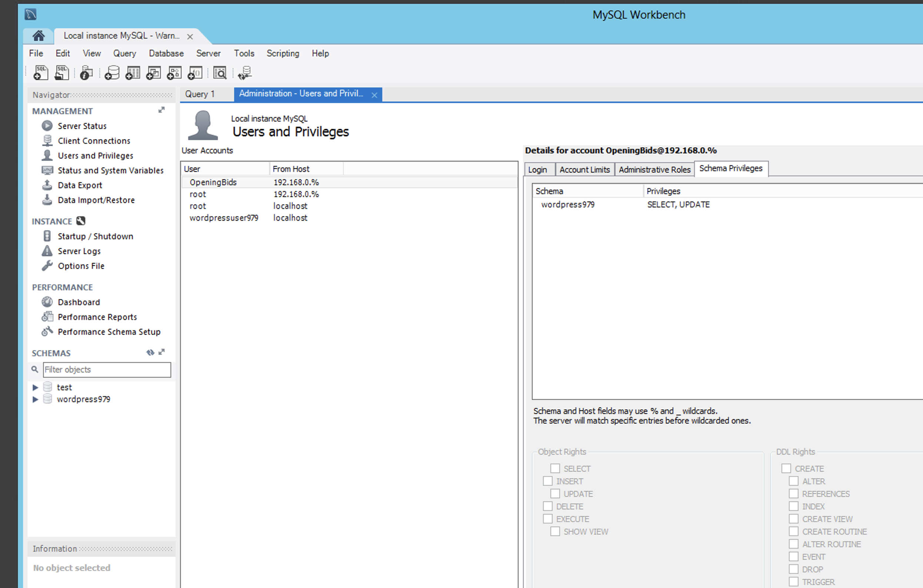Click the reconnect to DBMS icon
Screen dimensions: 923x588
click(244, 73)
